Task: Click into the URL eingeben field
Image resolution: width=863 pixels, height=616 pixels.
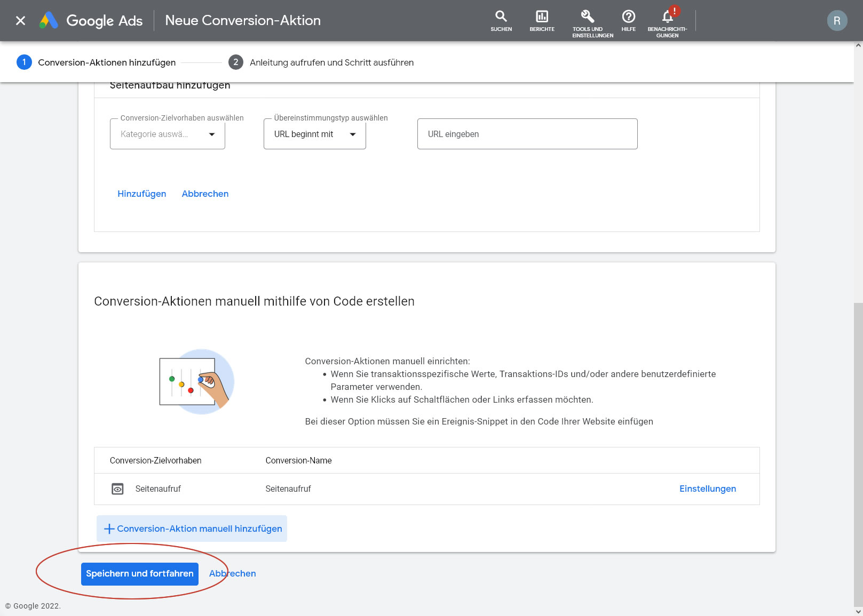Action: pyautogui.click(x=527, y=134)
